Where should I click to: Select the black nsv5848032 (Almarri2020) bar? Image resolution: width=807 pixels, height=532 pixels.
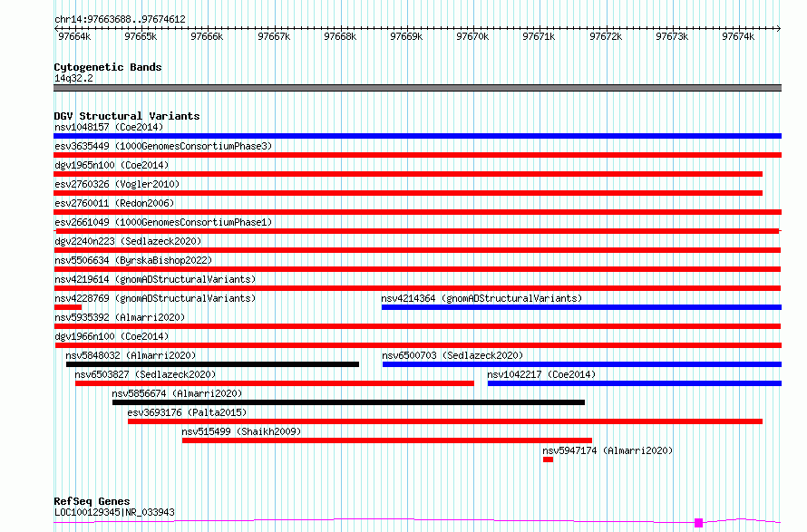click(x=212, y=364)
